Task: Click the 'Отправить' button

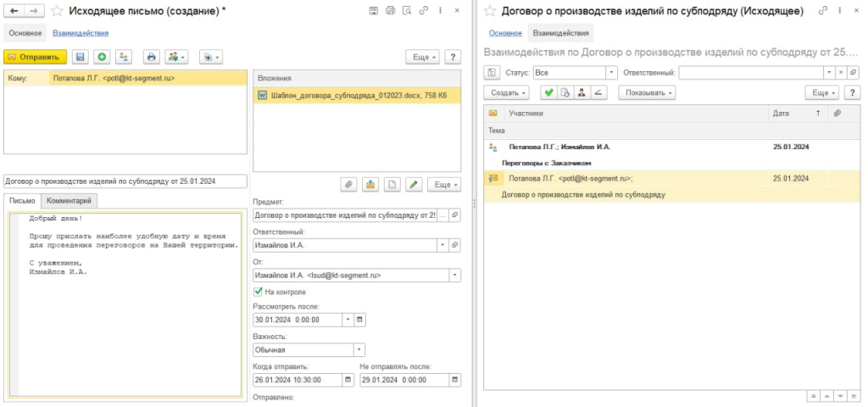Action: pos(35,57)
